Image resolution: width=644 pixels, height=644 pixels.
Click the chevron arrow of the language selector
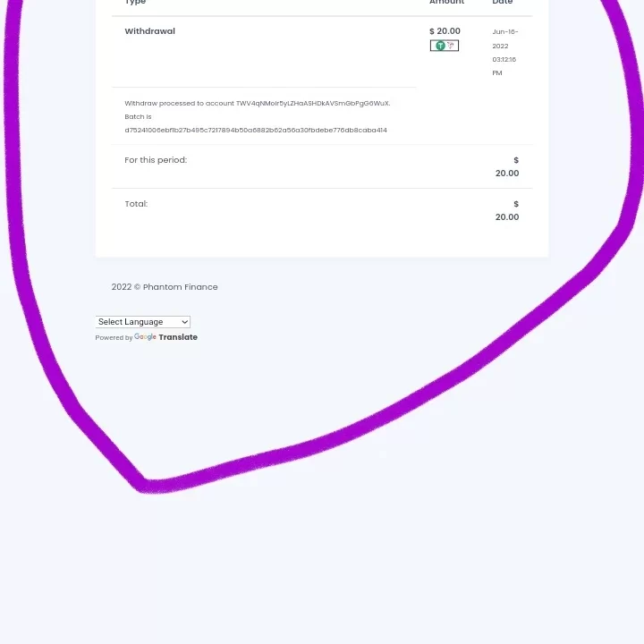(x=185, y=322)
